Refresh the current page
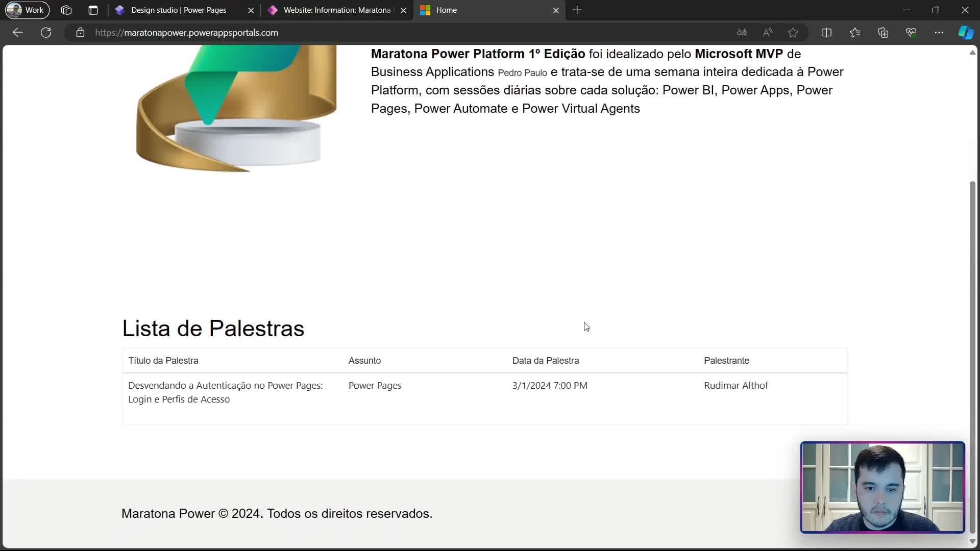 click(46, 32)
